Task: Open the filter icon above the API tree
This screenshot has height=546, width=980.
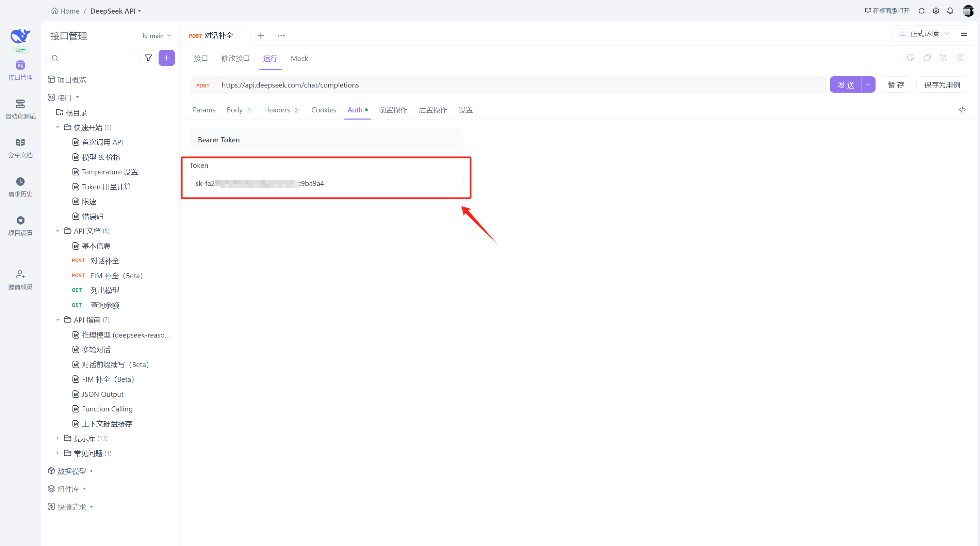Action: click(x=148, y=58)
